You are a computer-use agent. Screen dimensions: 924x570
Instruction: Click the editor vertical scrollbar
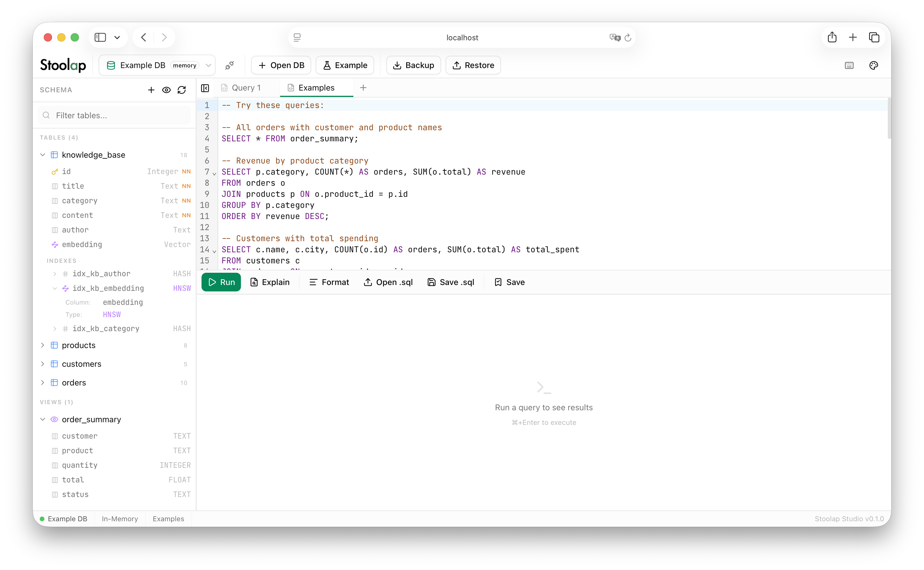coord(889,119)
